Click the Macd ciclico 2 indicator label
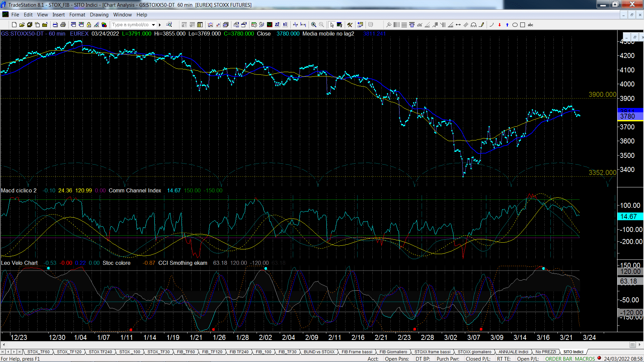This screenshot has height=362, width=644. 19,190
